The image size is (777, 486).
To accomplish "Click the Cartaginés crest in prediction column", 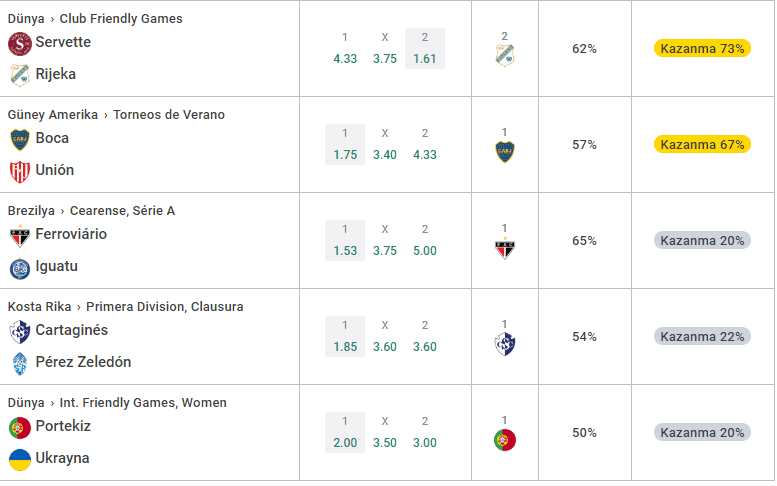I will [505, 344].
